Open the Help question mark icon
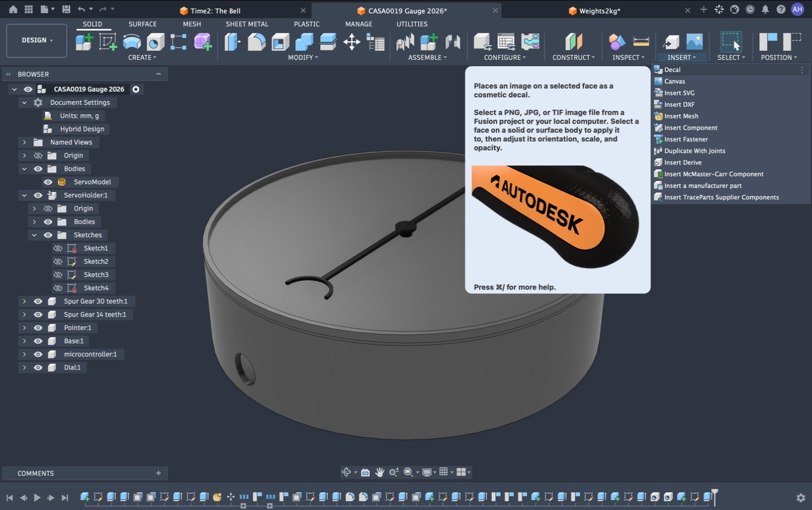Viewport: 812px width, 510px height. [x=781, y=9]
